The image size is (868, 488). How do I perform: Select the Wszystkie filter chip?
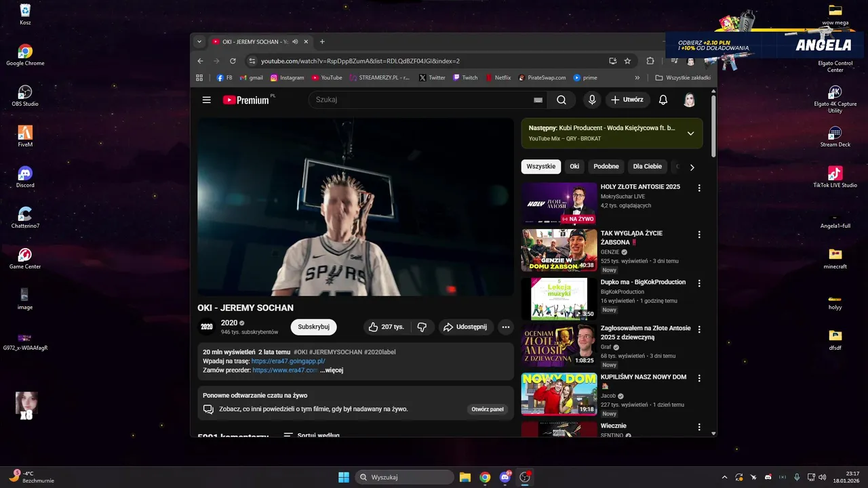pyautogui.click(x=541, y=167)
